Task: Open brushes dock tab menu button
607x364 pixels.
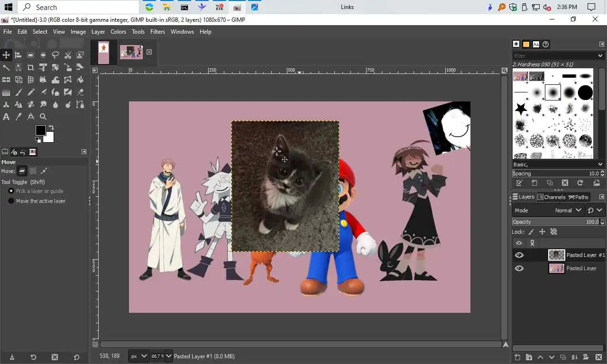Action: [602, 44]
